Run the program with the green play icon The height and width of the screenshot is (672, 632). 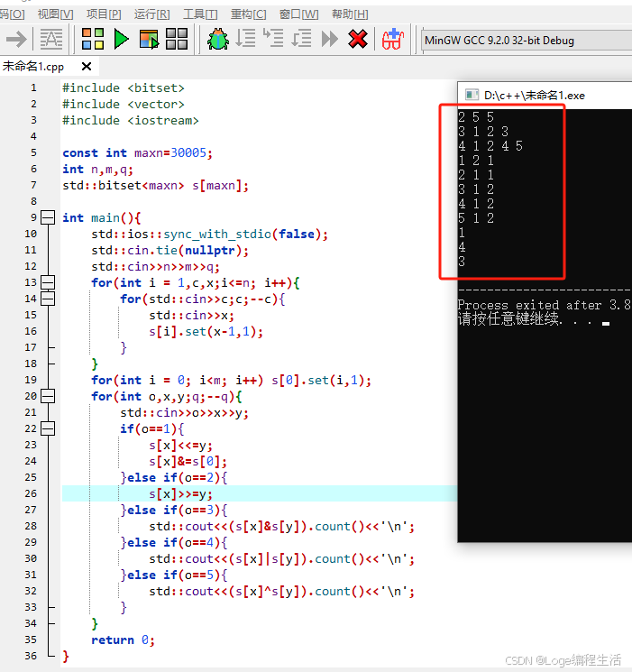pyautogui.click(x=121, y=39)
